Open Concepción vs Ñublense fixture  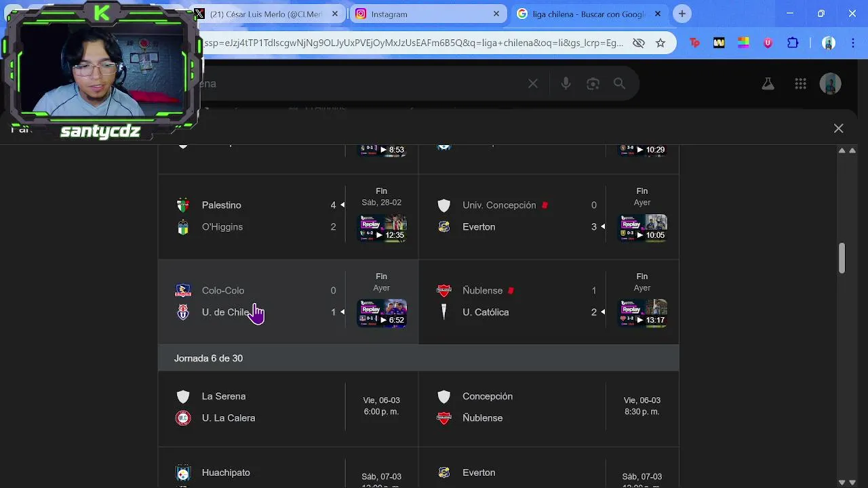click(x=549, y=407)
